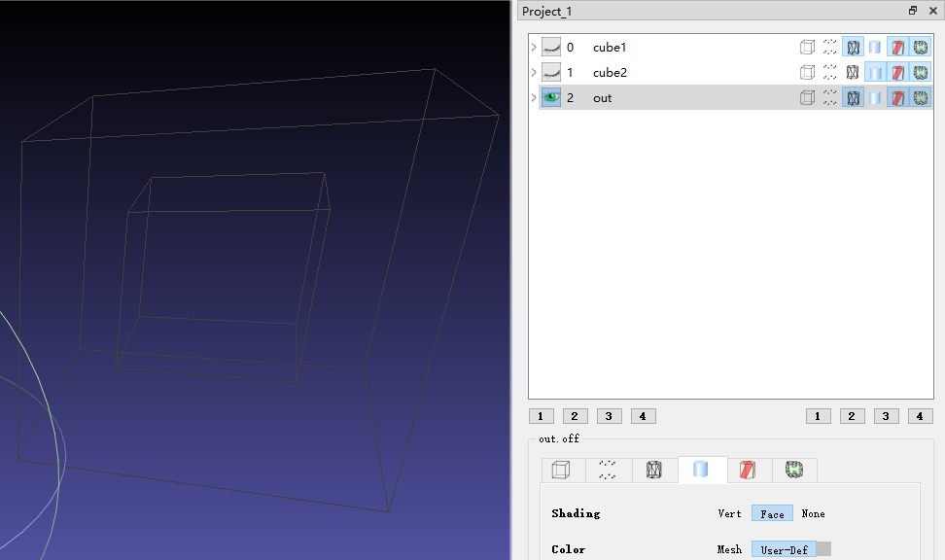Select the cube2 layer name
Screen dimensions: 945x560
click(610, 72)
